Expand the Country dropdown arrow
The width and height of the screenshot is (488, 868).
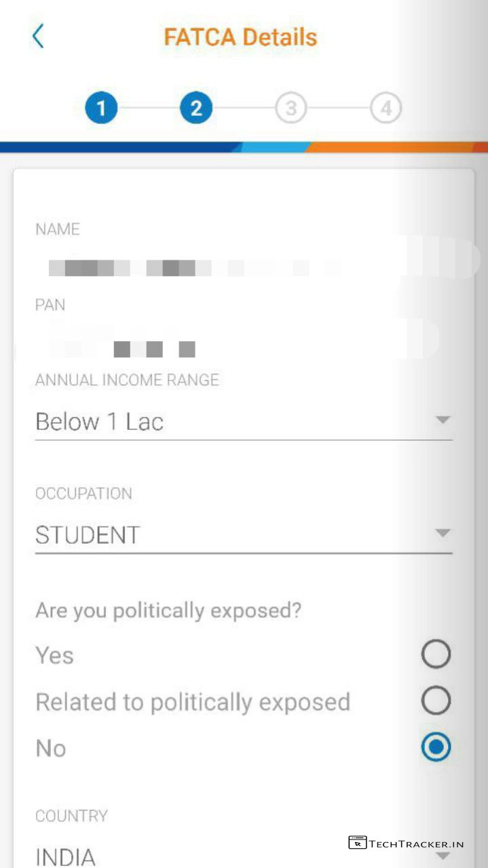tap(443, 856)
